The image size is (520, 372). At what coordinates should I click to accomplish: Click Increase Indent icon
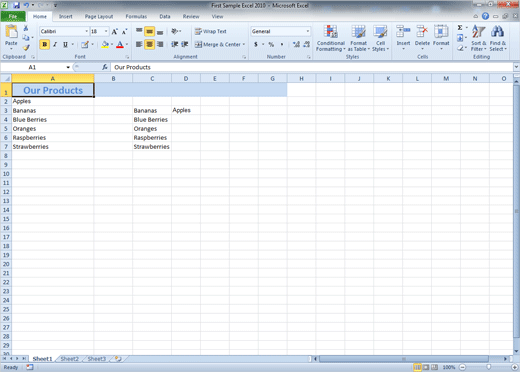[x=185, y=44]
